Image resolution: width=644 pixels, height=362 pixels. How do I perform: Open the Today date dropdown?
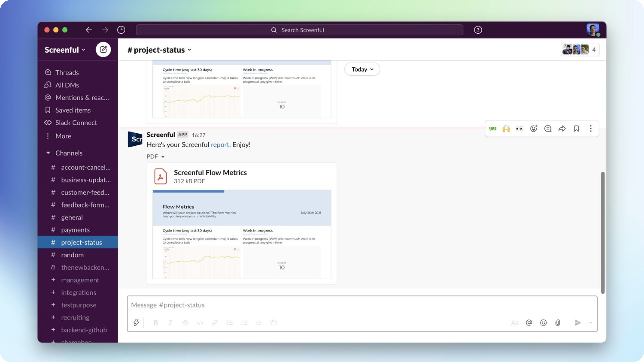[x=362, y=69]
